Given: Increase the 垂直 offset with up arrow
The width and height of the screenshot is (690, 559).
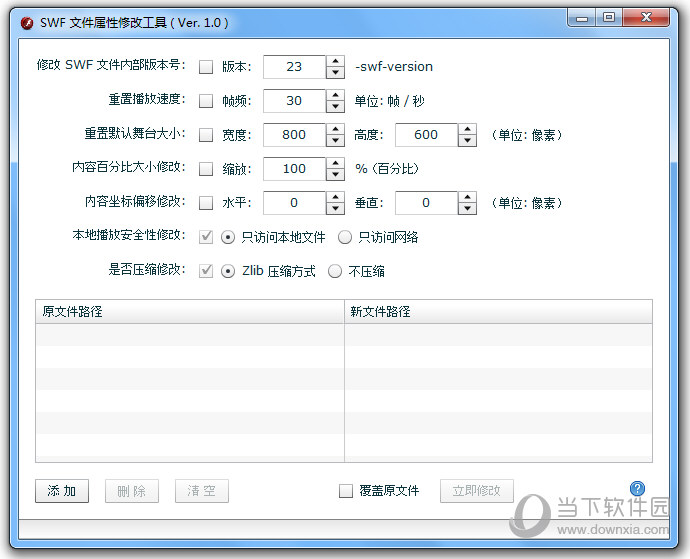Looking at the screenshot, I should [x=467, y=197].
